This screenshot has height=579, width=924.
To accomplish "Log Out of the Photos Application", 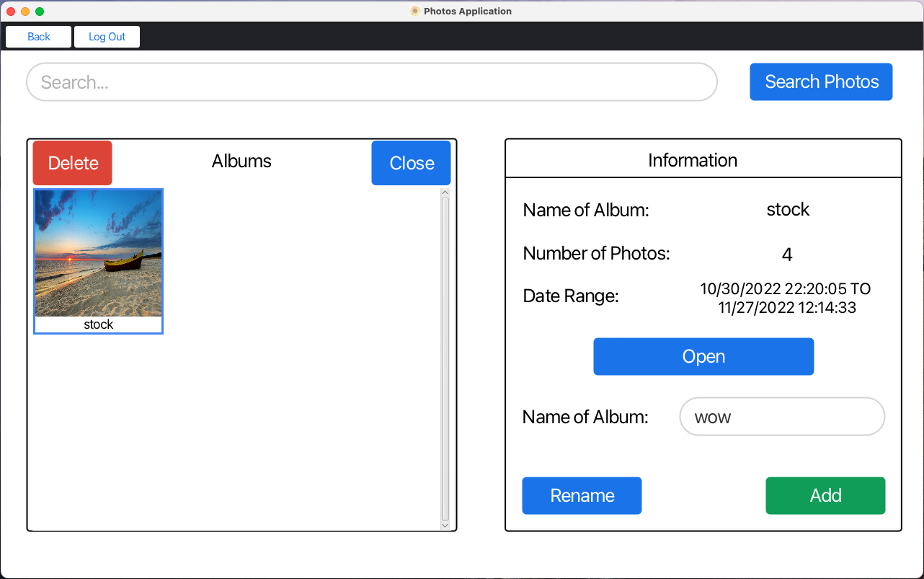I will tap(107, 36).
